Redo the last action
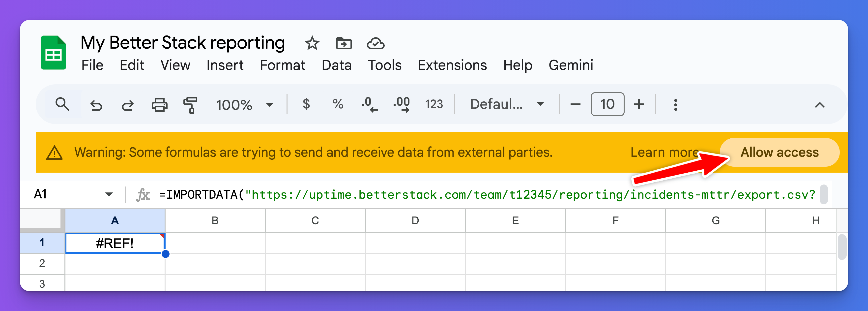The image size is (868, 311). click(127, 104)
